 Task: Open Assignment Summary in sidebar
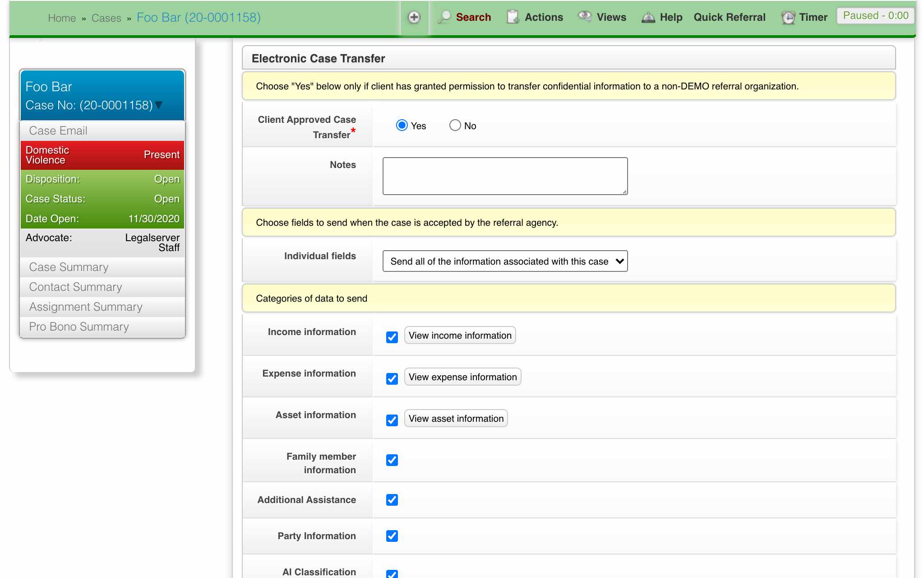pos(102,307)
